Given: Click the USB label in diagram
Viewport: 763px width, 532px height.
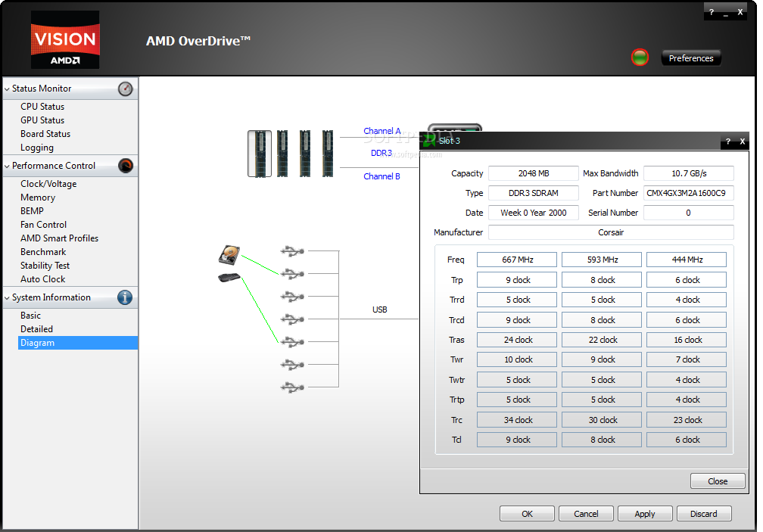Looking at the screenshot, I should point(379,310).
